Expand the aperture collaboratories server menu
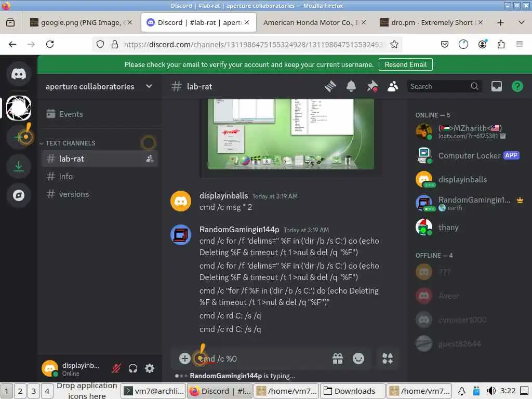 pyautogui.click(x=149, y=87)
